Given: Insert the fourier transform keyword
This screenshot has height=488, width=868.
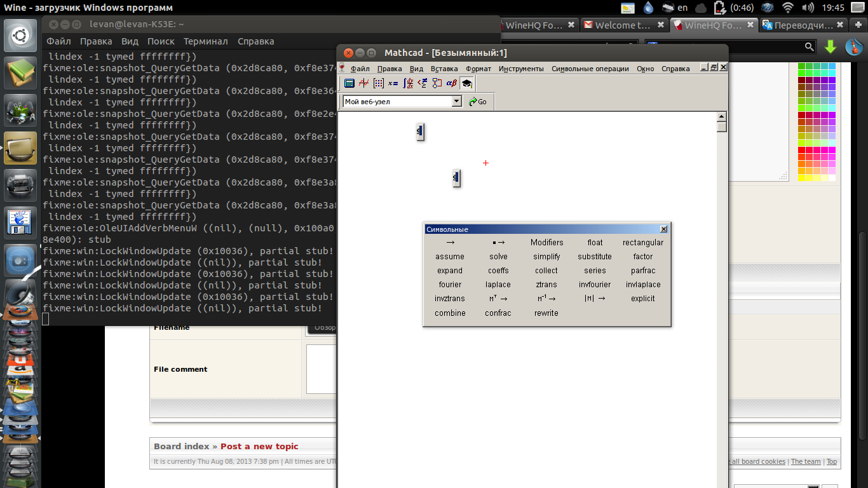Looking at the screenshot, I should point(450,285).
